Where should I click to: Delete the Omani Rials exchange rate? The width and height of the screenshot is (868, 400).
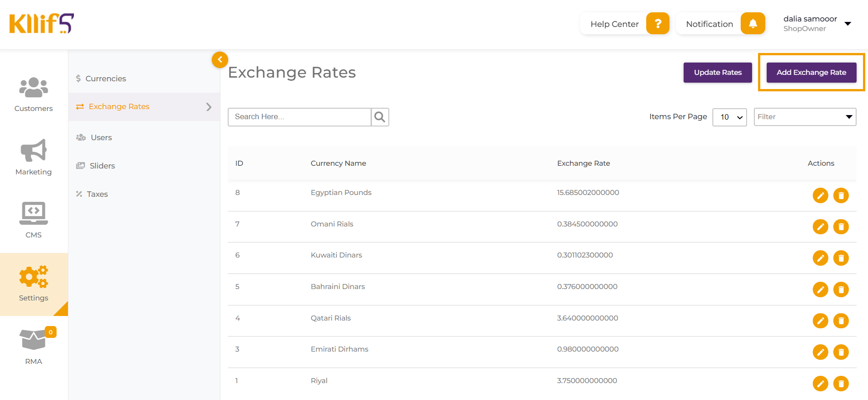(x=841, y=226)
